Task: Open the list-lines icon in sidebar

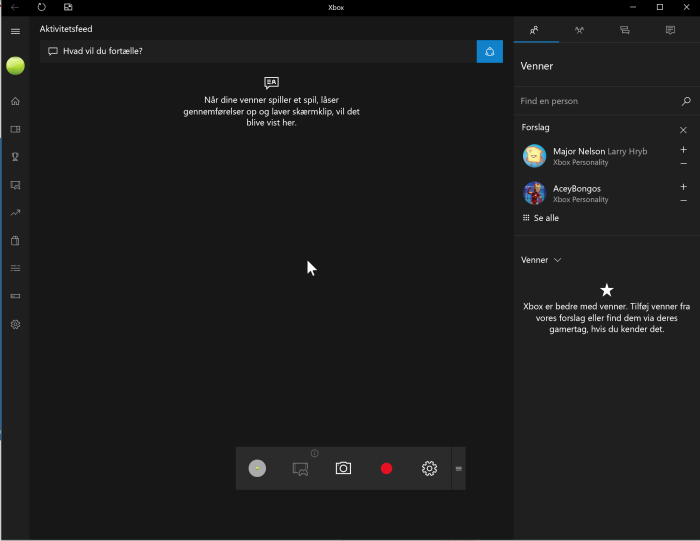Action: 15,268
